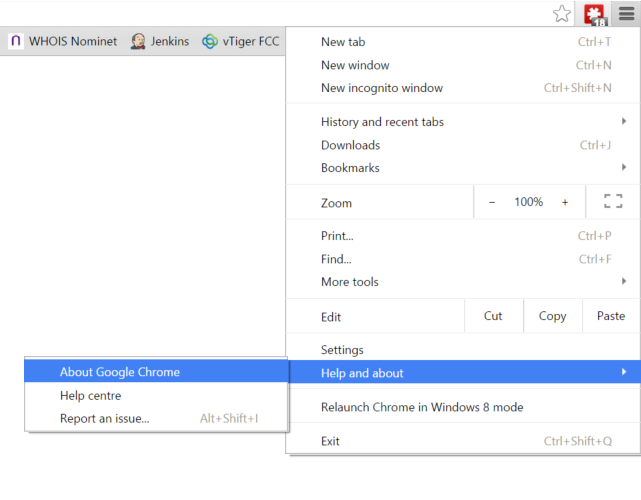
Task: Select Relaunch Chrome in Windows 8 mode
Action: pos(463,407)
